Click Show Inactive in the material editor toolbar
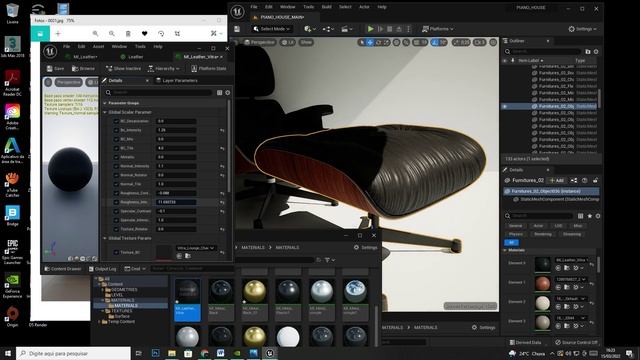 pyautogui.click(x=123, y=69)
